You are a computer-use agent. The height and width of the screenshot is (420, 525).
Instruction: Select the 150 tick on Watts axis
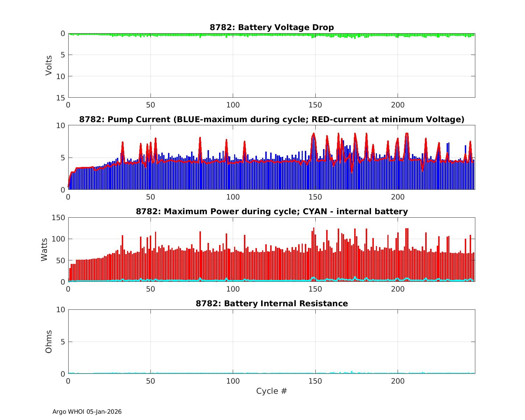(58, 218)
